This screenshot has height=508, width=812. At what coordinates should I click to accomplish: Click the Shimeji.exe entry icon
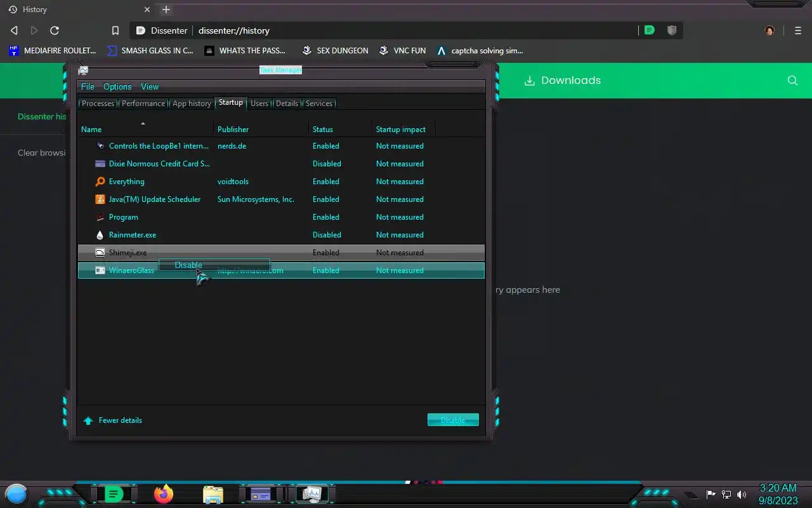tap(100, 253)
